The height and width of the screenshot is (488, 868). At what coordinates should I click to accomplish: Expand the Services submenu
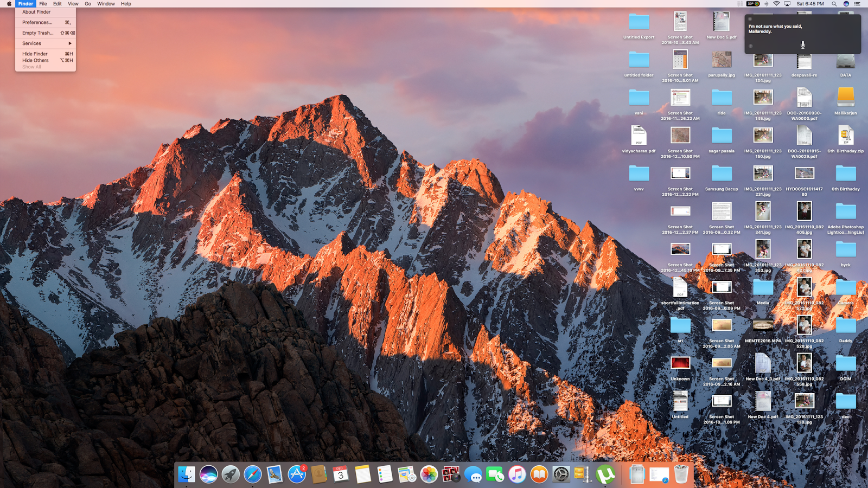click(31, 43)
